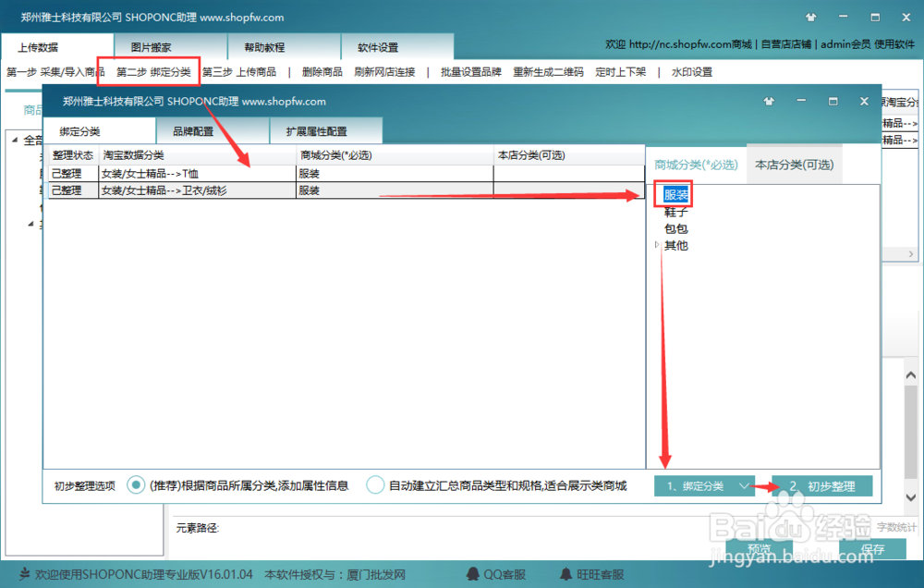Select the row 女装/女士精品-->卫衣/绒衫

[x=346, y=190]
